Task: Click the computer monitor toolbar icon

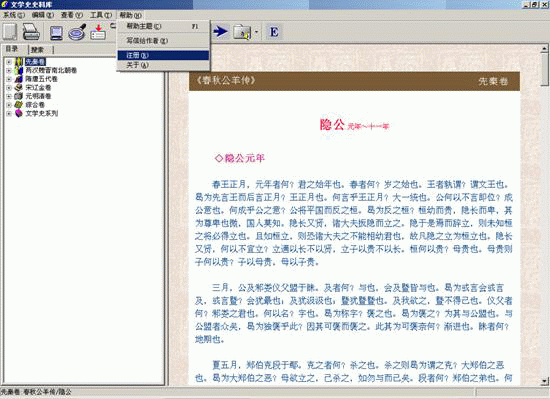Action: [56, 33]
